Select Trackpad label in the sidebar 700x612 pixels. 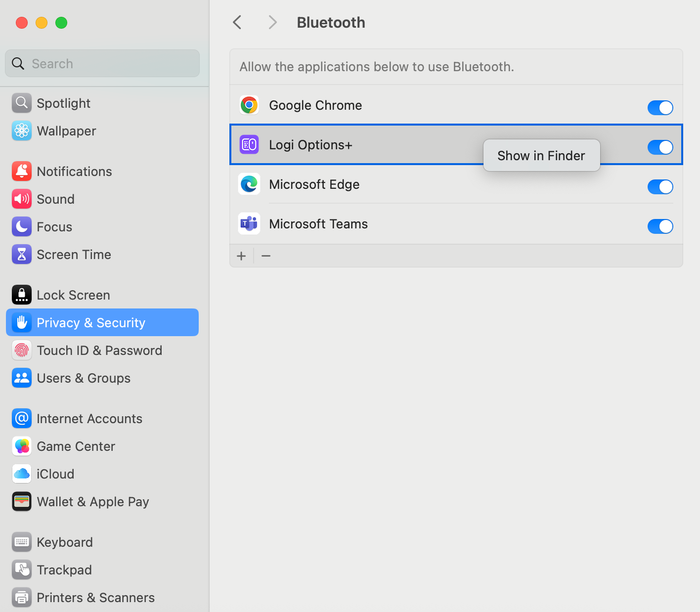coord(64,570)
